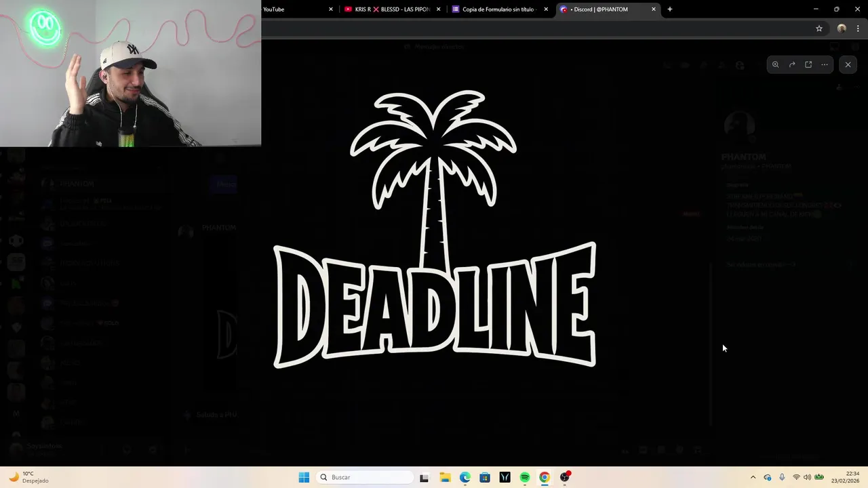868x488 pixels.
Task: Open Task View from the taskbar
Action: 425,477
